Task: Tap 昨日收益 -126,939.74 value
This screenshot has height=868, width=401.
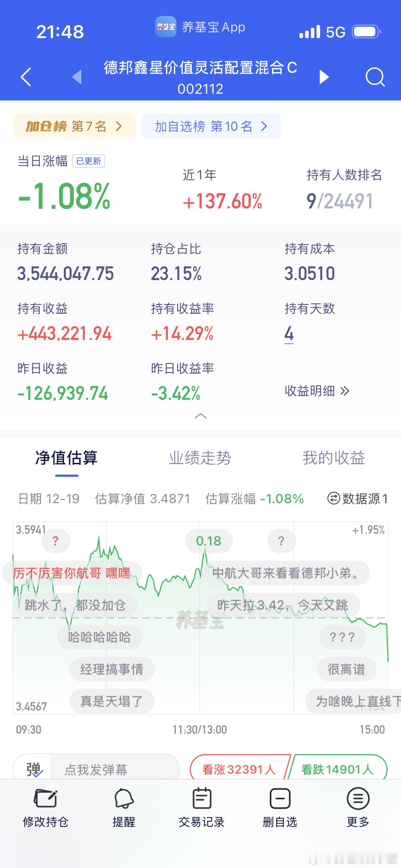Action: (x=63, y=394)
